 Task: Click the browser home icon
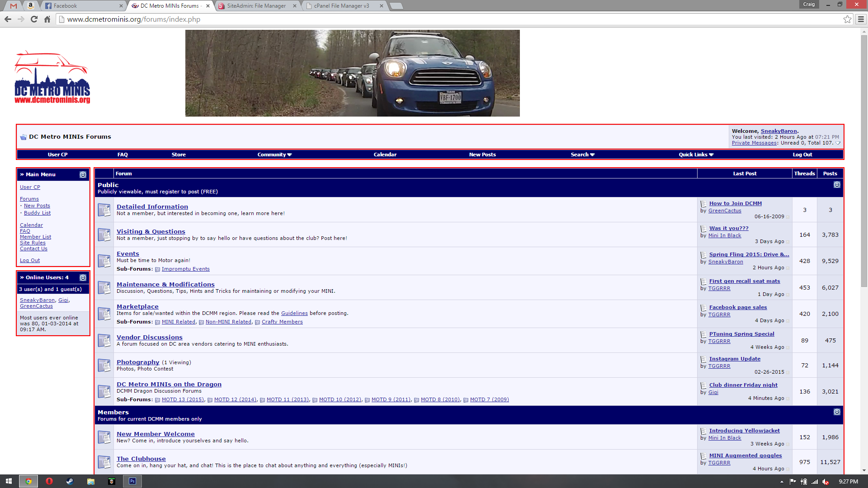[x=47, y=19]
